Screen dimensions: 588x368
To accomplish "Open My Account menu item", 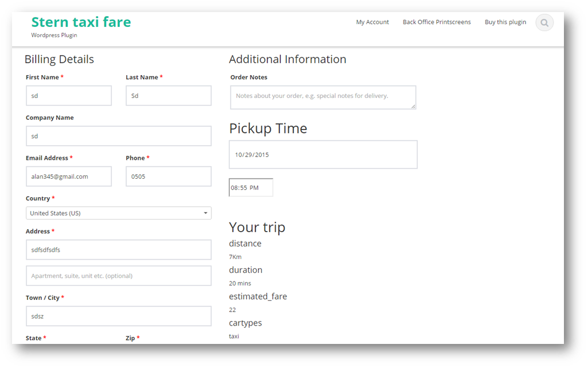I will [372, 22].
